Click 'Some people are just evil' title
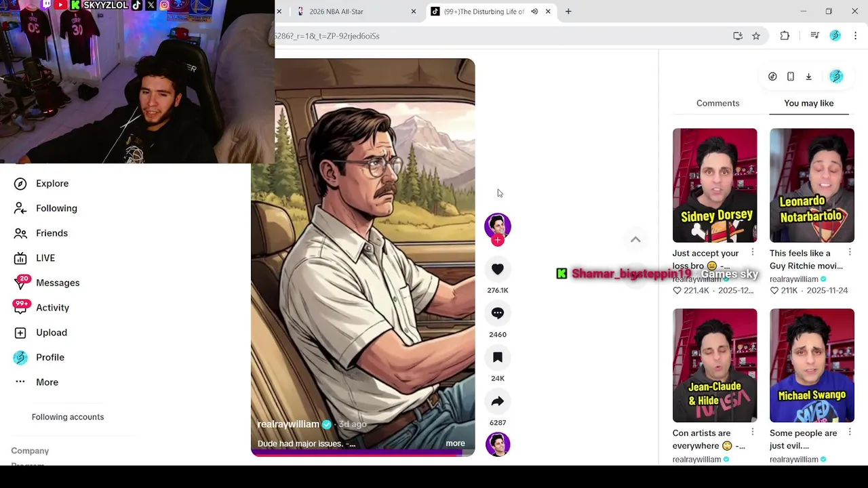The height and width of the screenshot is (488, 868). pyautogui.click(x=804, y=439)
